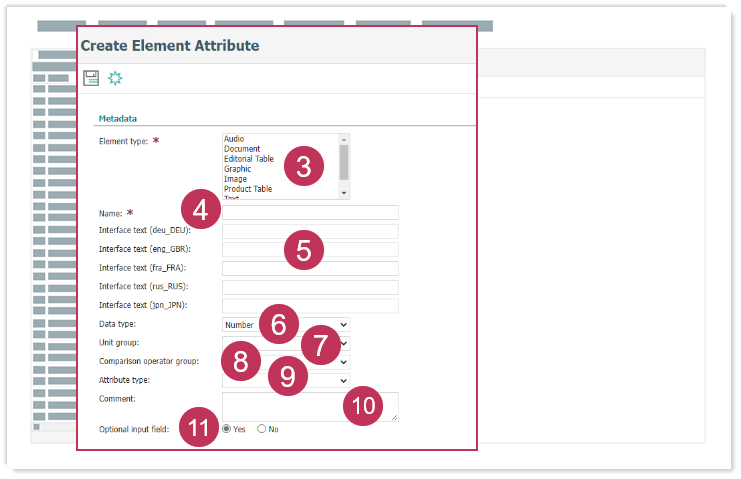Click the Interface text (fra_FRA) field
This screenshot has width=741, height=479.
310,268
